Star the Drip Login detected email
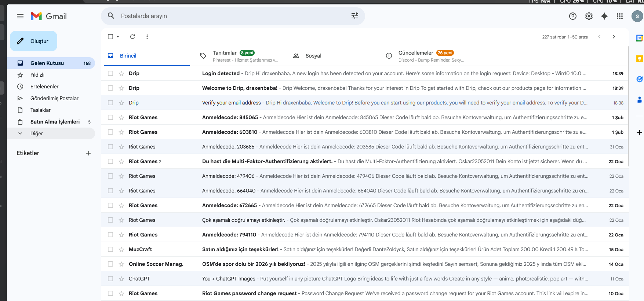 pos(121,73)
